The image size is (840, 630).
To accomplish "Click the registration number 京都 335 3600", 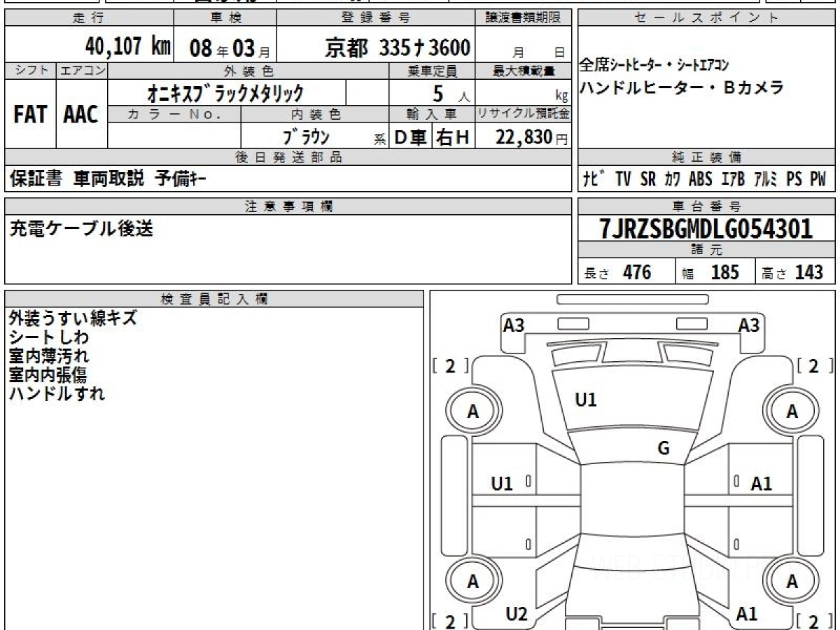I will (398, 48).
